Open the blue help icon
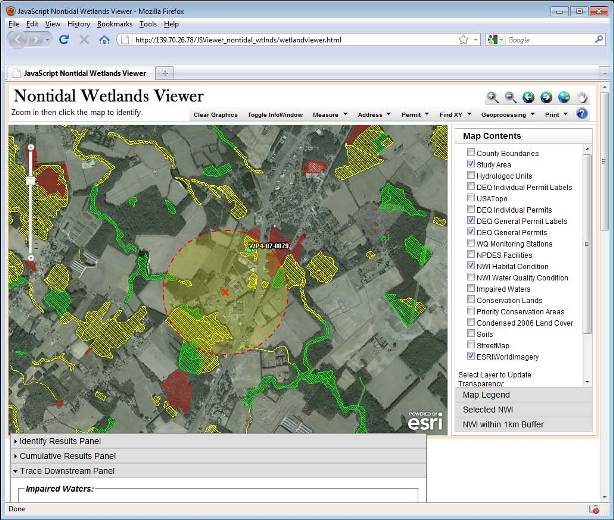614x520 pixels. [582, 114]
